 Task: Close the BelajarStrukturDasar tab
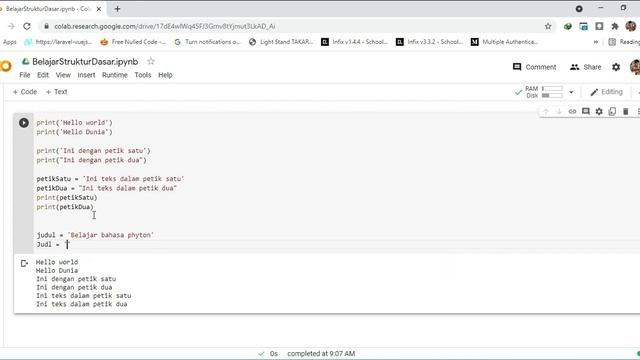[99, 9]
